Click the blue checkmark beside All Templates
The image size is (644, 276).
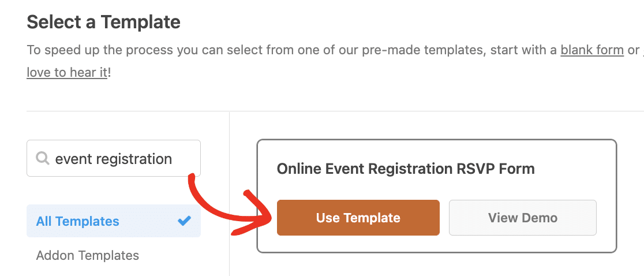click(x=185, y=221)
